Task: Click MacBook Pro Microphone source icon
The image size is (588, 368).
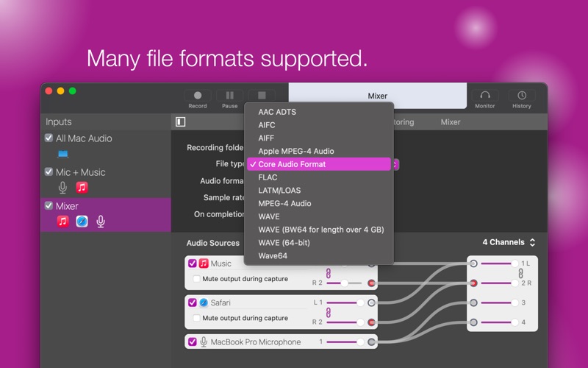Action: click(x=204, y=342)
